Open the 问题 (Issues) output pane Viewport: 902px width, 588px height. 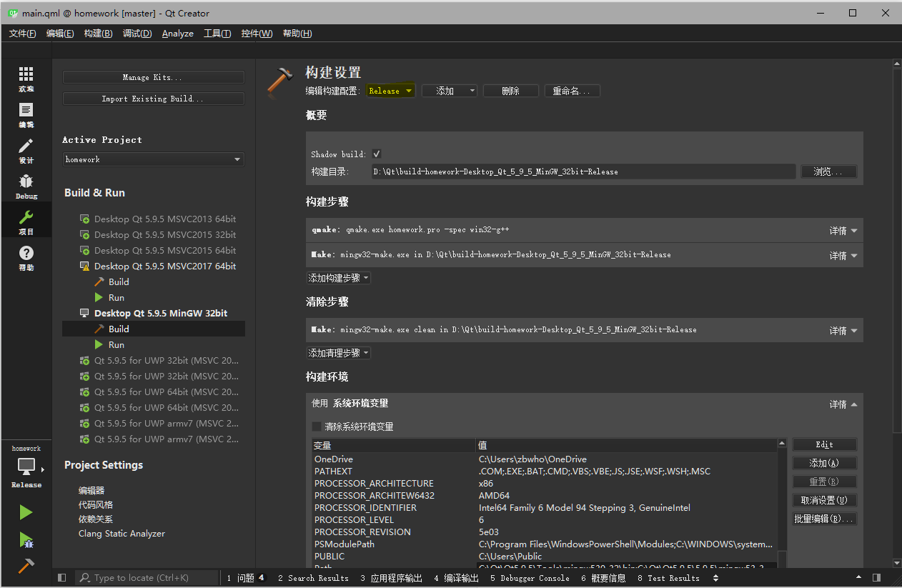245,577
